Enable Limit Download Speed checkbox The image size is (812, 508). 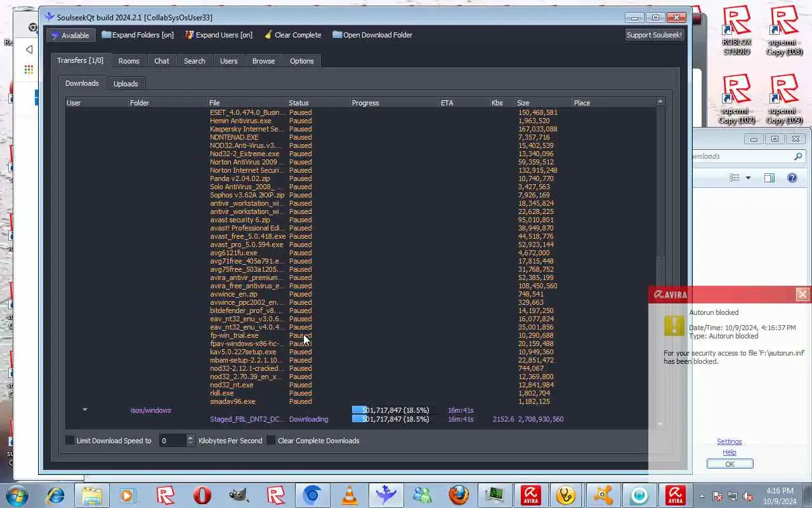(x=70, y=440)
